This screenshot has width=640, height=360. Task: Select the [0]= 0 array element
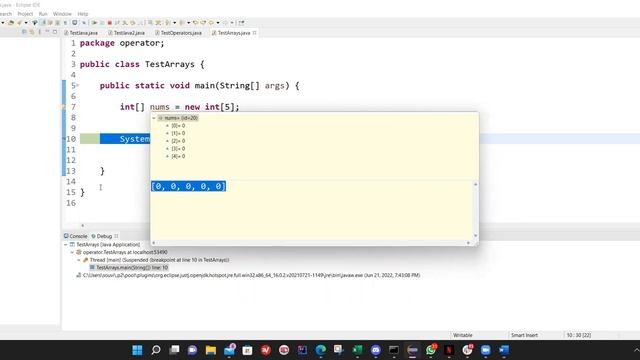(x=176, y=126)
